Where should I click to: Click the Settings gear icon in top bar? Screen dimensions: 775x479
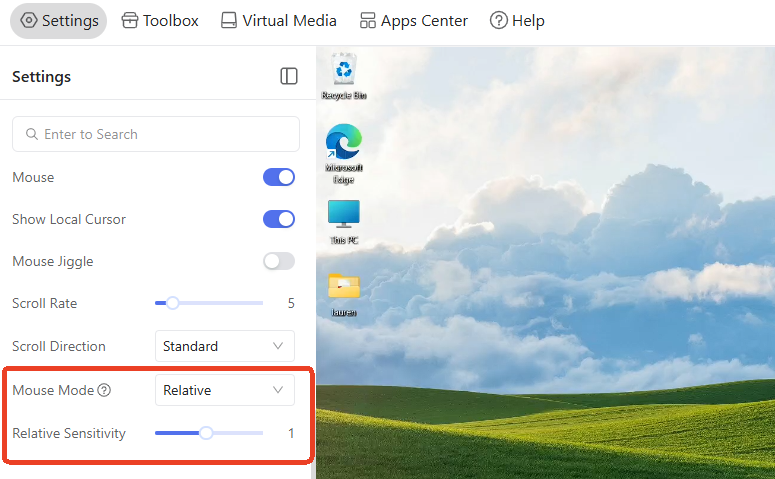(x=29, y=20)
